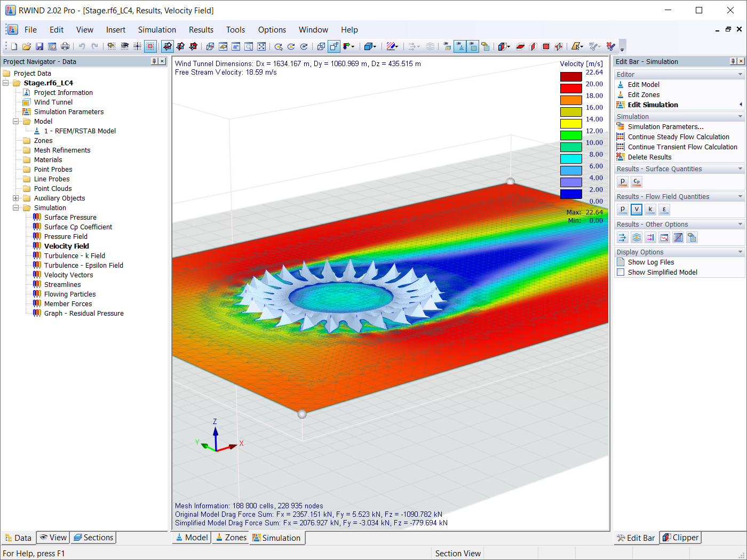Show pressure field p in Flow Field Quantities
The height and width of the screenshot is (560, 747).
tap(623, 210)
